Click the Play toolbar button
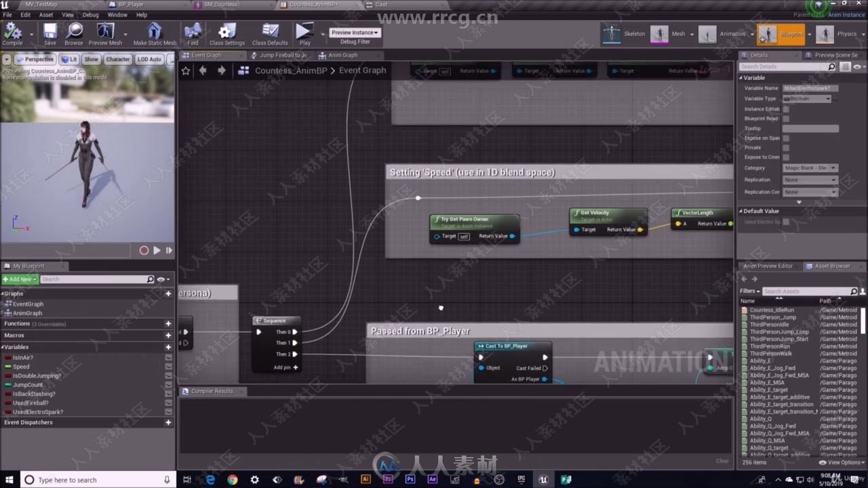 click(x=304, y=34)
